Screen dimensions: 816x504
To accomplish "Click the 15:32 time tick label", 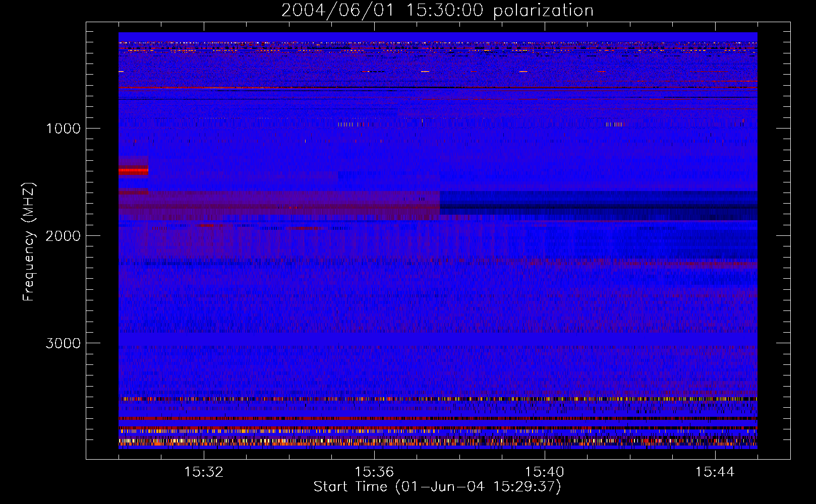I will tap(204, 472).
